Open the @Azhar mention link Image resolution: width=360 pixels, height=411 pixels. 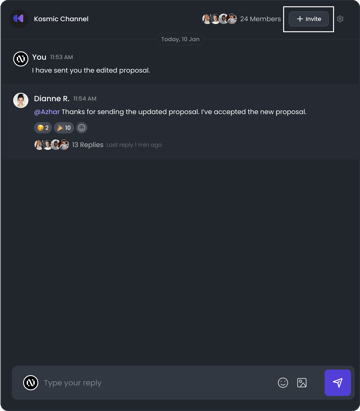click(47, 112)
